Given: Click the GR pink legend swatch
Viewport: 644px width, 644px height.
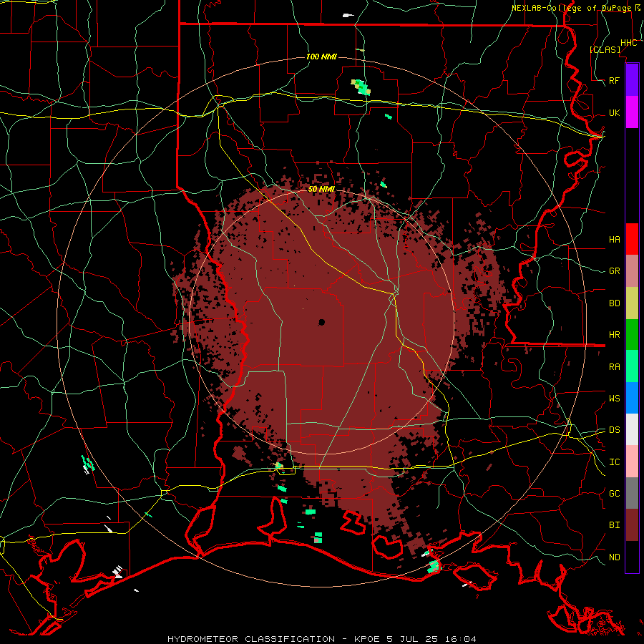Looking at the screenshot, I should (632, 271).
